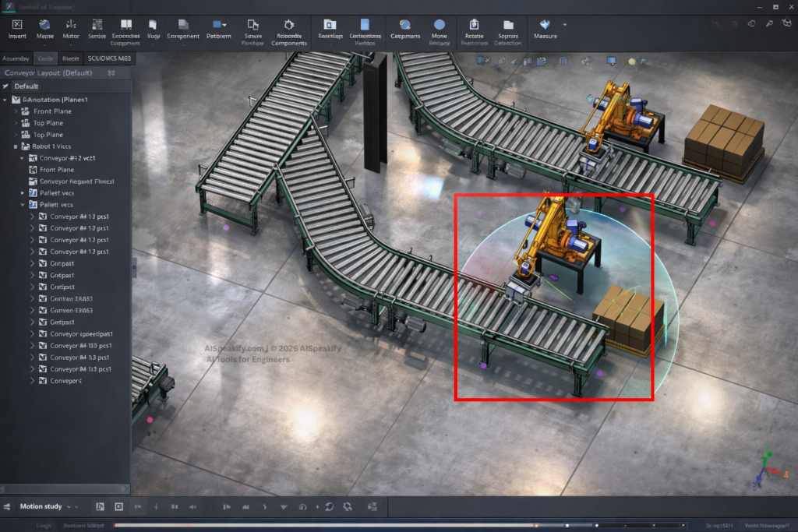Screen dimensions: 798x532
Task: Click the monitor display icon in viewport
Action: (611, 61)
